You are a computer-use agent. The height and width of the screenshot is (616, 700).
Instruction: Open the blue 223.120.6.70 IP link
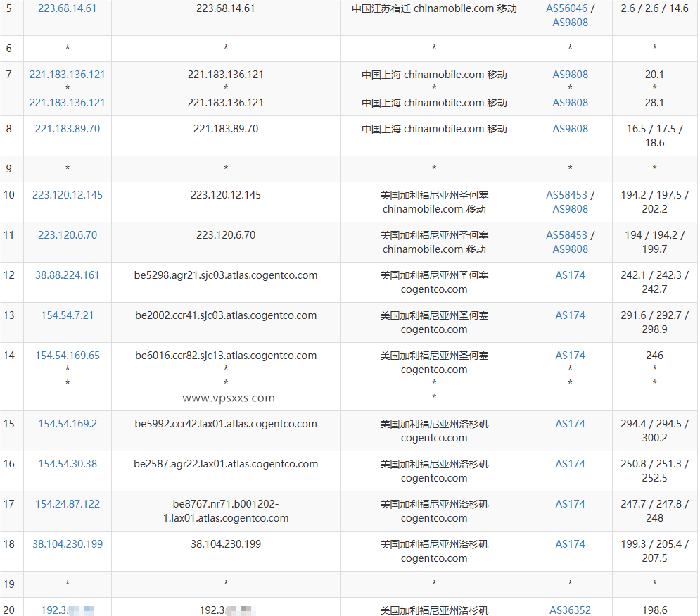[68, 235]
